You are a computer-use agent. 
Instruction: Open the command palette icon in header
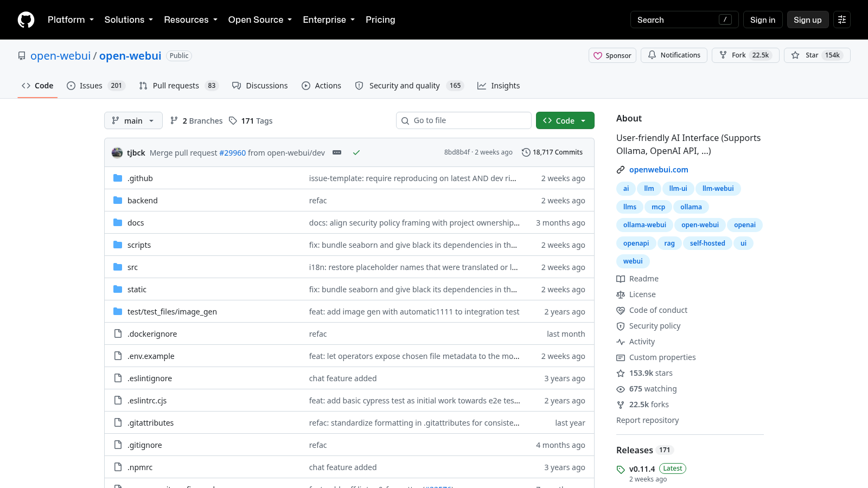click(x=842, y=20)
